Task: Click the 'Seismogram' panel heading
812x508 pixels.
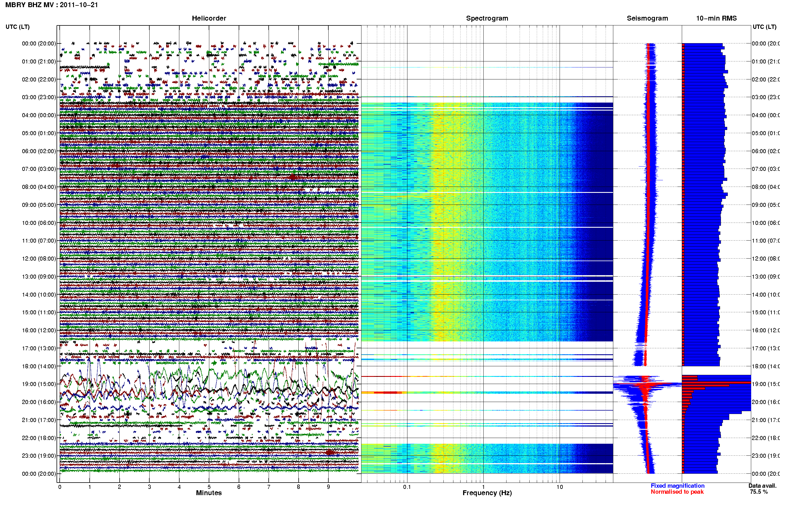Action: (647, 18)
